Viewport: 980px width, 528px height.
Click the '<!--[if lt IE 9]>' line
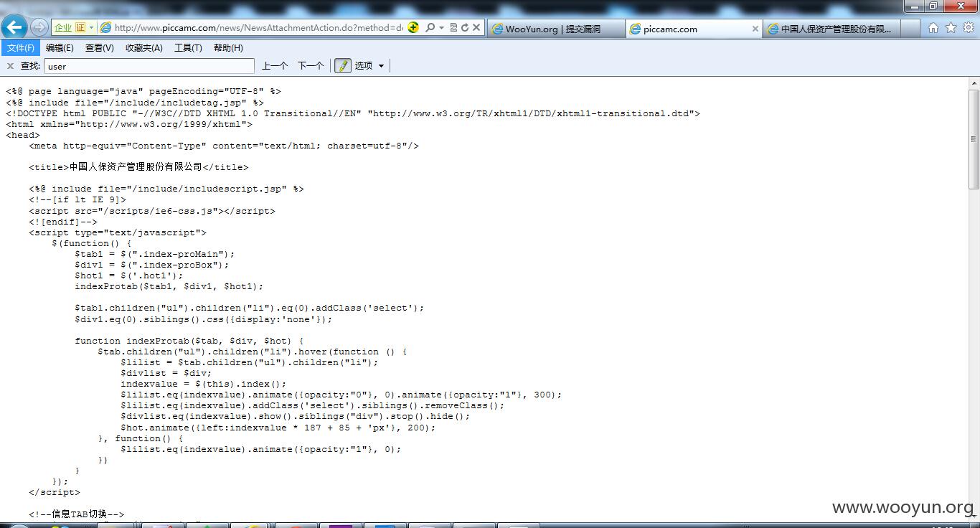tap(77, 200)
